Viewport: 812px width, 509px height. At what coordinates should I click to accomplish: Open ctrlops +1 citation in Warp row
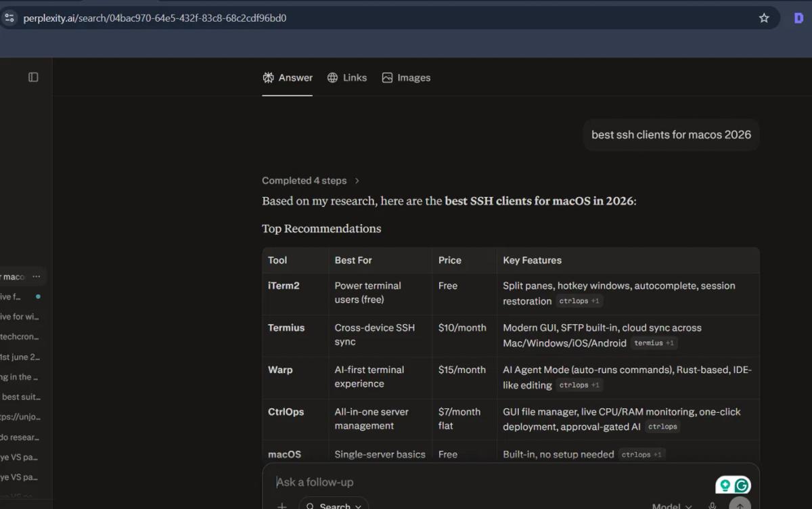pos(579,385)
